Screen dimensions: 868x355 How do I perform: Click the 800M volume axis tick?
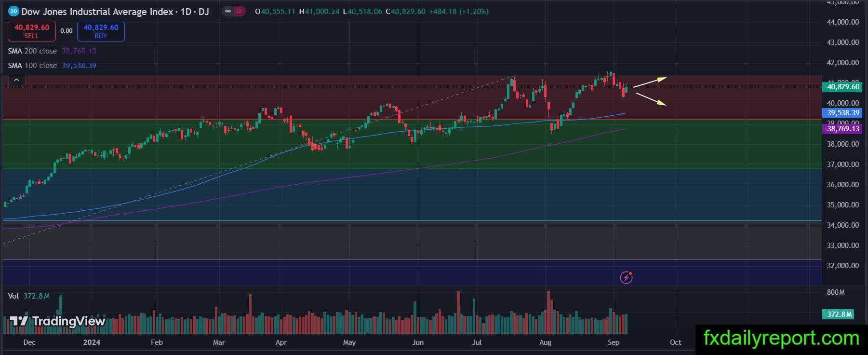836,292
